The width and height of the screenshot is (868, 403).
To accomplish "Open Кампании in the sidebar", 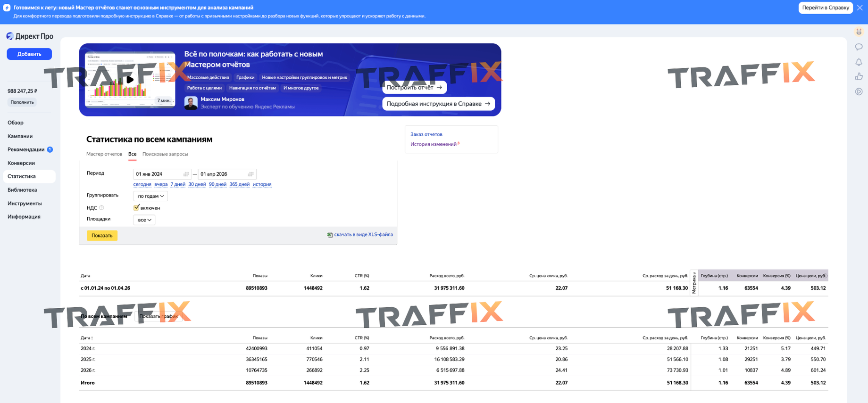I will point(20,136).
